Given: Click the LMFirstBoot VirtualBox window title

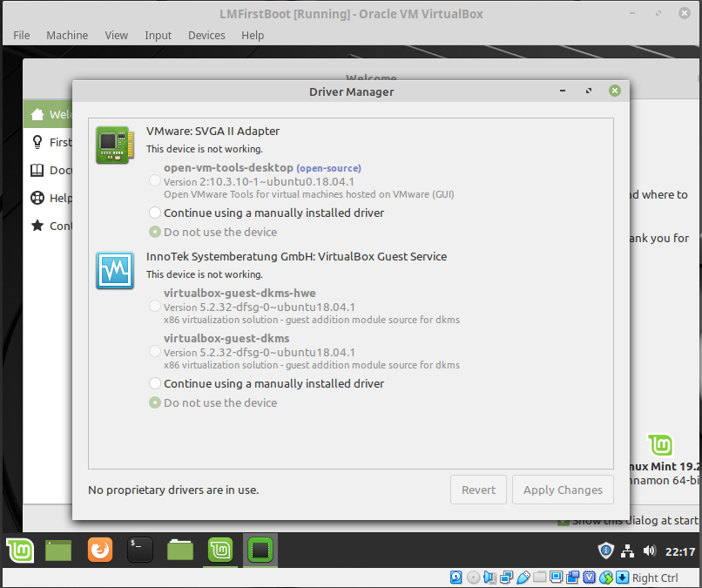Looking at the screenshot, I should (351, 14).
